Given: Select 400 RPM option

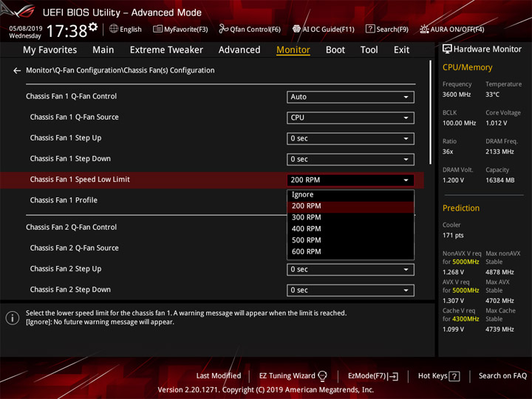Looking at the screenshot, I should coord(350,229).
